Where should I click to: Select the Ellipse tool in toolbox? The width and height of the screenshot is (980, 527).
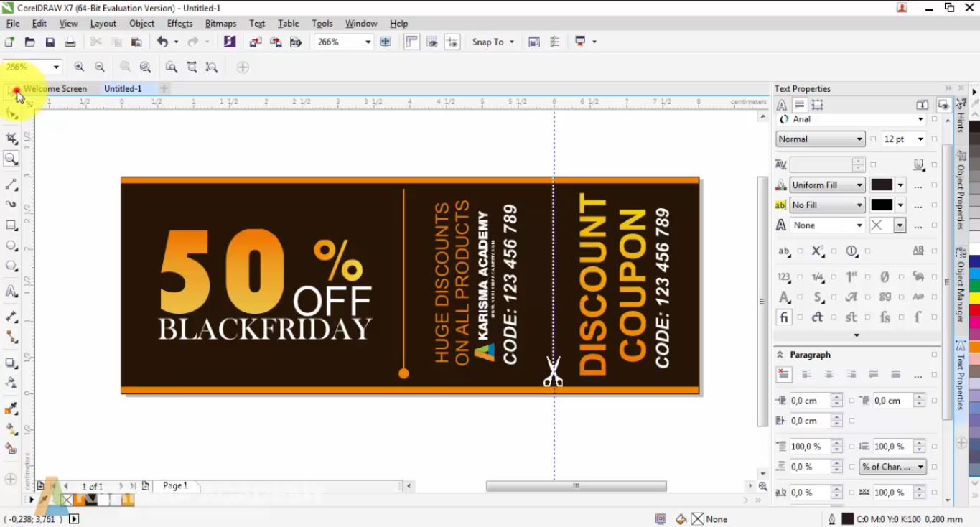click(11, 246)
